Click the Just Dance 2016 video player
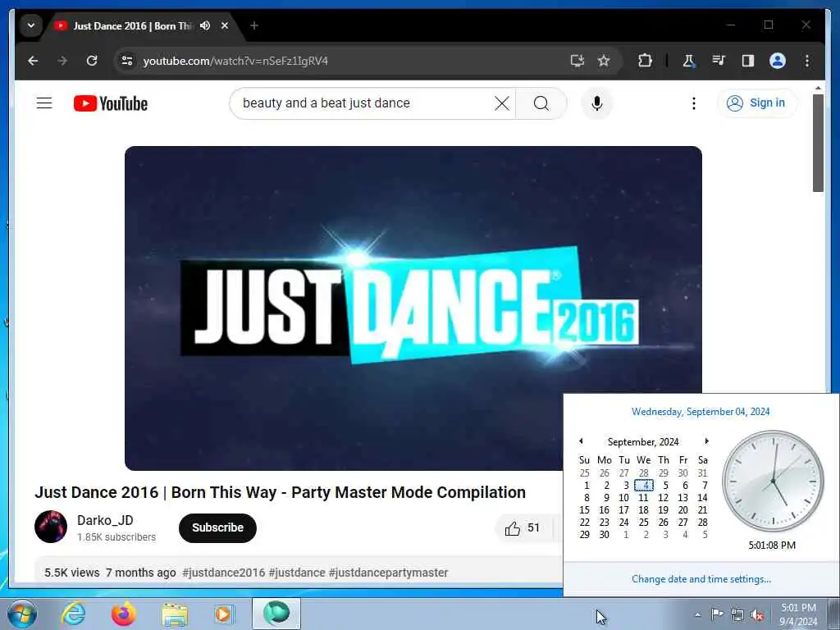The image size is (840, 630). (413, 308)
